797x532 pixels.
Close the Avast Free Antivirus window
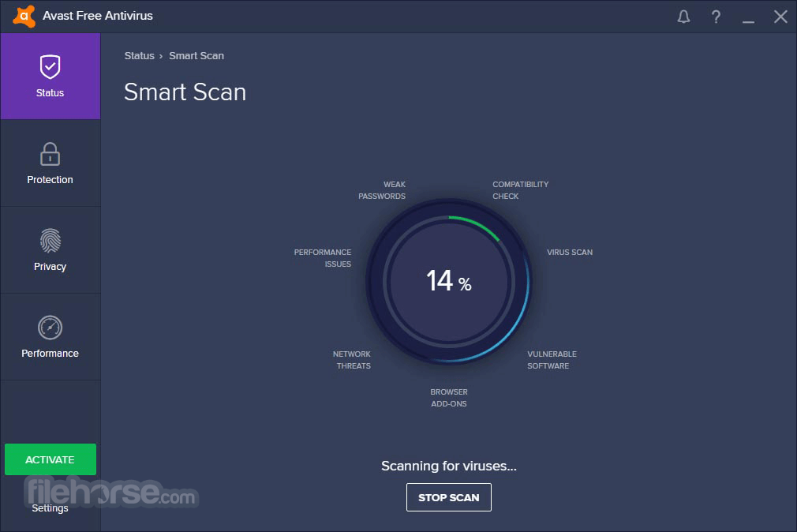[780, 17]
